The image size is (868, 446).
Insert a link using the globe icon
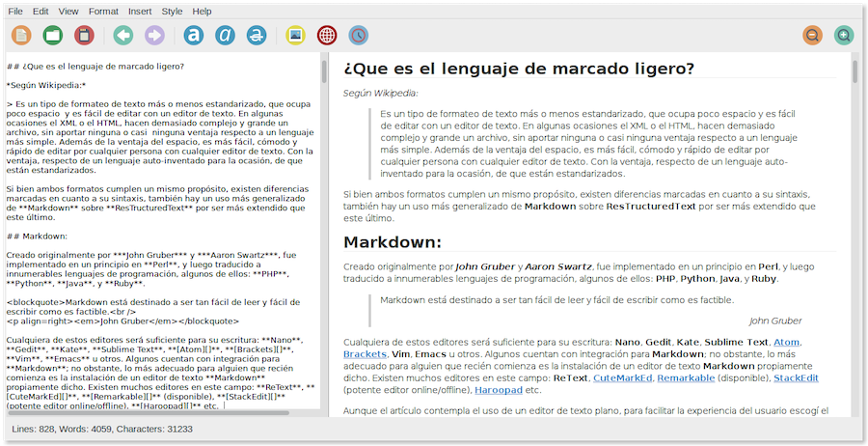[x=327, y=36]
